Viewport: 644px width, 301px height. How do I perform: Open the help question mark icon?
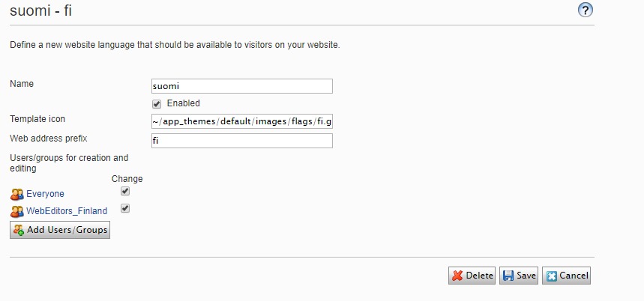pyautogui.click(x=586, y=10)
